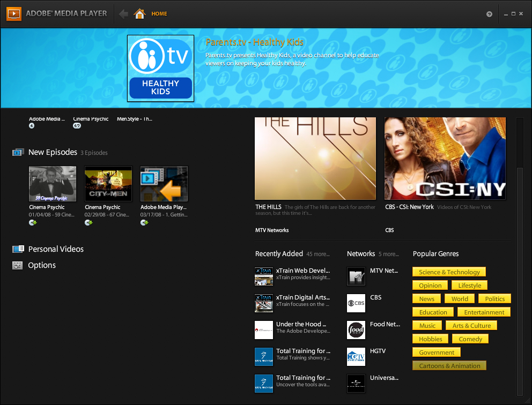Play the 59 Cinema Psychic episode thumbnail
The image size is (532, 405).
[53, 184]
